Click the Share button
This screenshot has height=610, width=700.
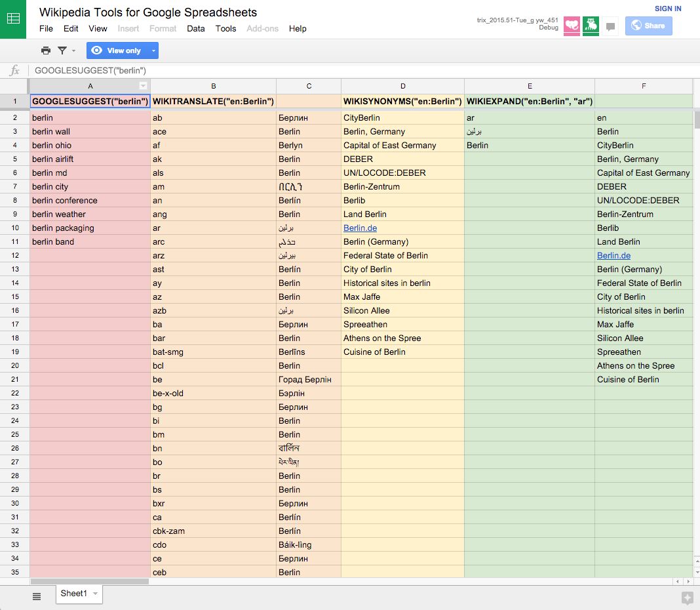coord(648,26)
